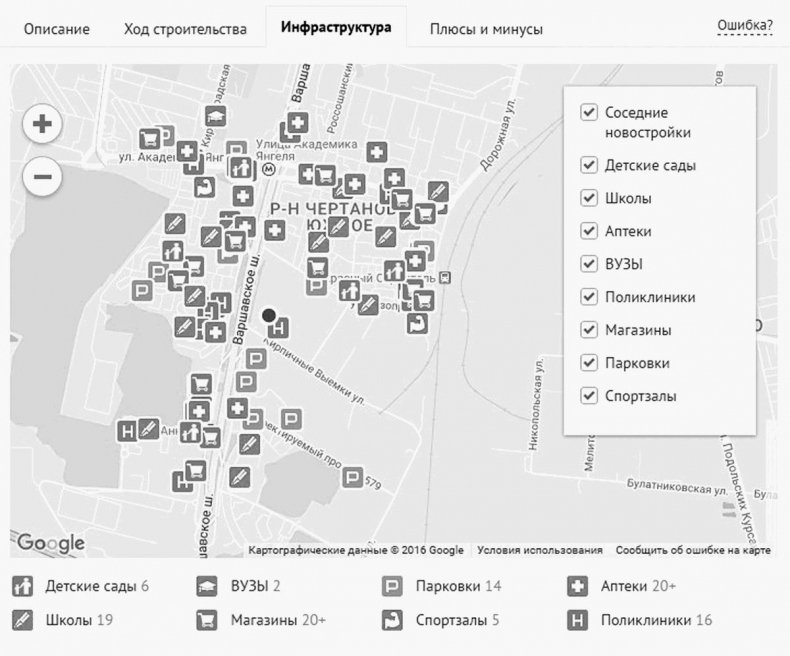
Task: Click Детские сады legend icon
Action: [x=23, y=586]
